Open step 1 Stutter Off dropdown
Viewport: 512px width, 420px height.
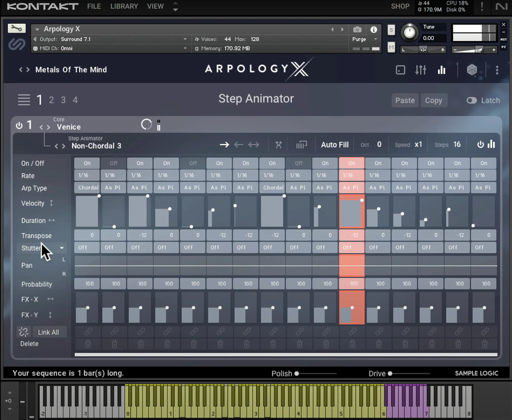point(87,247)
